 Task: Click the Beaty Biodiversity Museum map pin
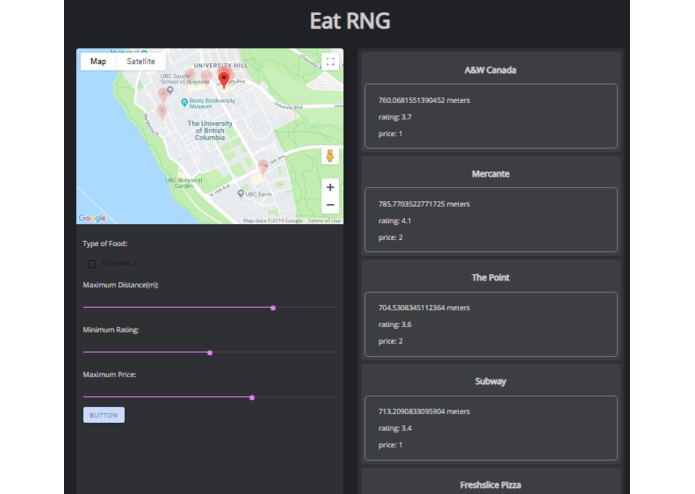[x=184, y=102]
